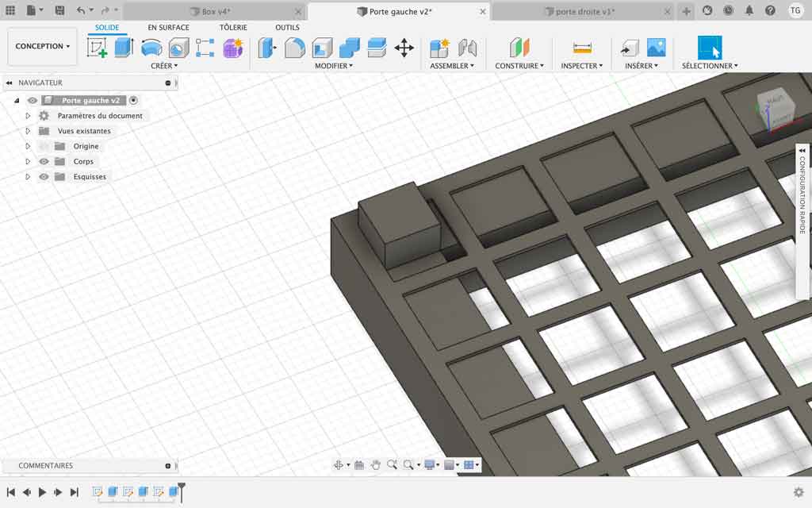Create a New Component
The image size is (812, 508).
(x=439, y=48)
